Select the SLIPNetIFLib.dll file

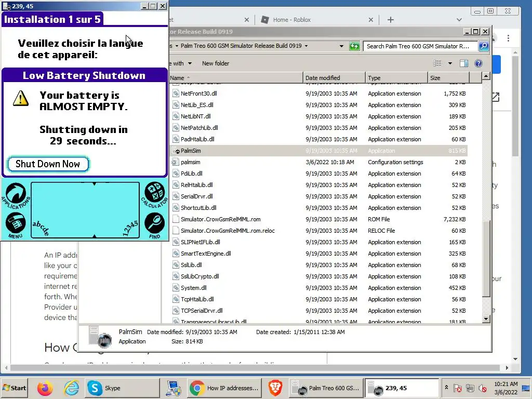point(200,242)
